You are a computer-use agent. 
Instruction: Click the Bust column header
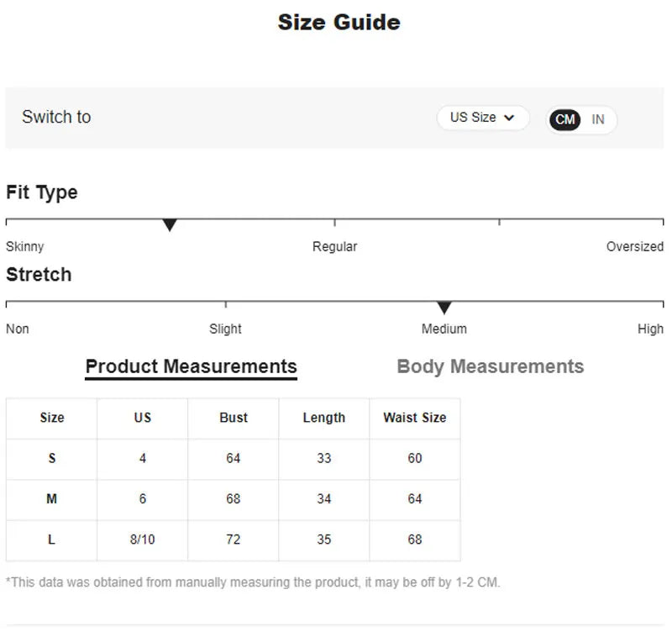pyautogui.click(x=234, y=418)
